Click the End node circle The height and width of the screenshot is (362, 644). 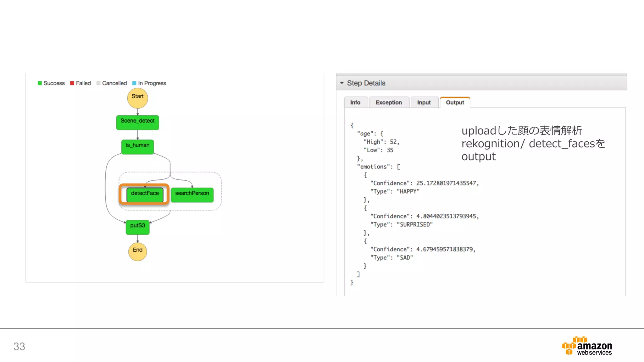coord(137,251)
